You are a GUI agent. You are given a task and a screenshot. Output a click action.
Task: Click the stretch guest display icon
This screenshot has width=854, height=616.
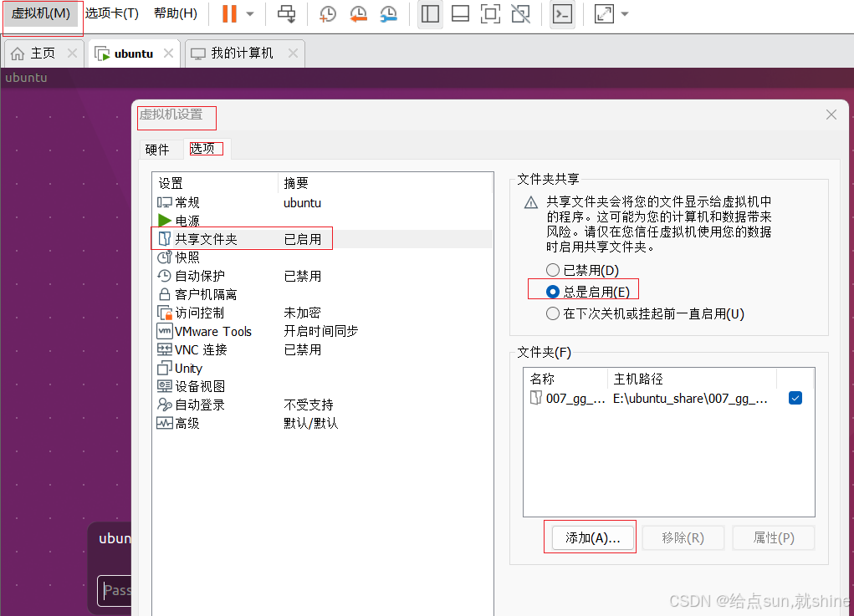coord(604,13)
